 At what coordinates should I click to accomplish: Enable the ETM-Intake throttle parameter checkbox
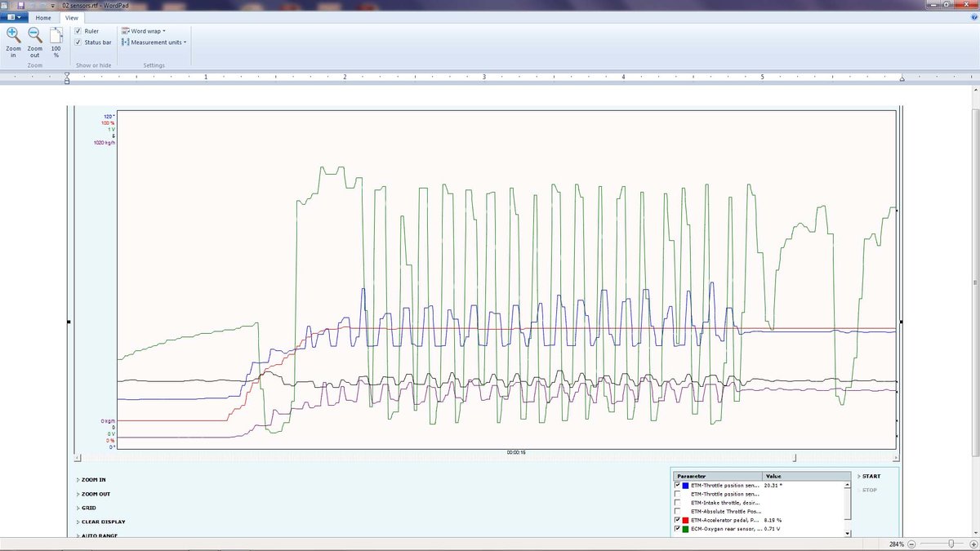[677, 503]
